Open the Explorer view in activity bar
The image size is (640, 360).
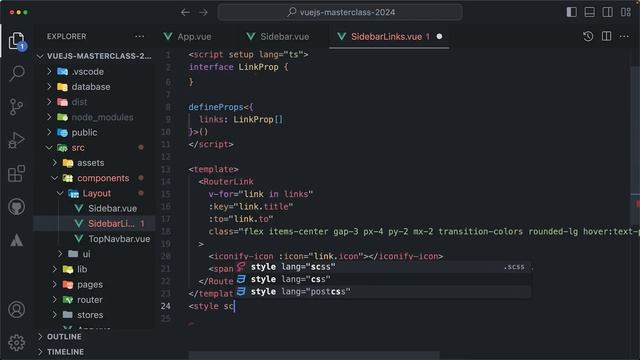(16, 40)
